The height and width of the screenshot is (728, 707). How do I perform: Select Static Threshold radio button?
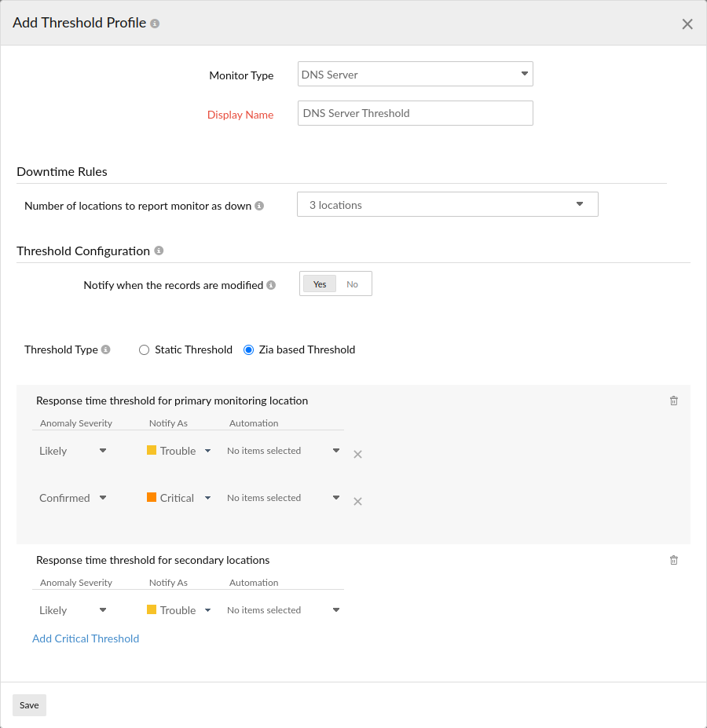[x=144, y=350]
